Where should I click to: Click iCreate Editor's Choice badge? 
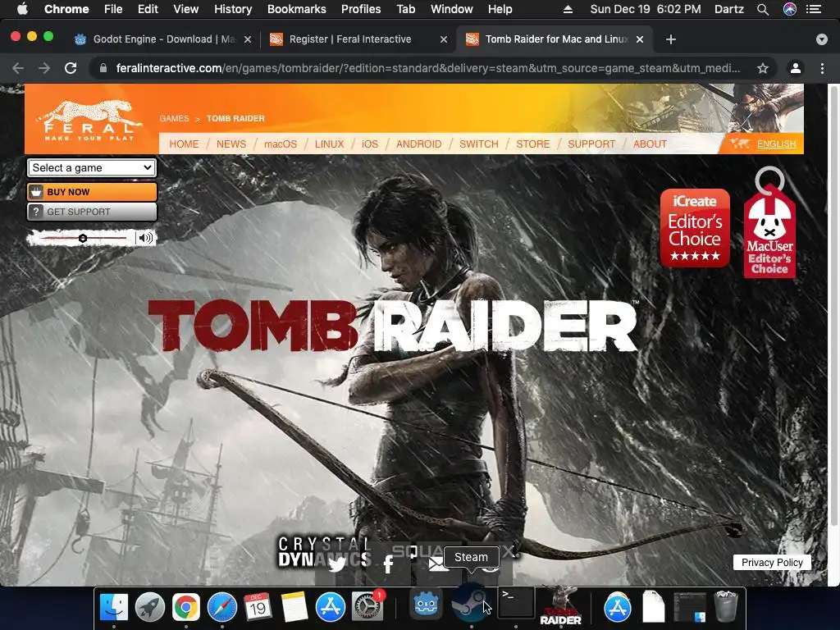(695, 228)
